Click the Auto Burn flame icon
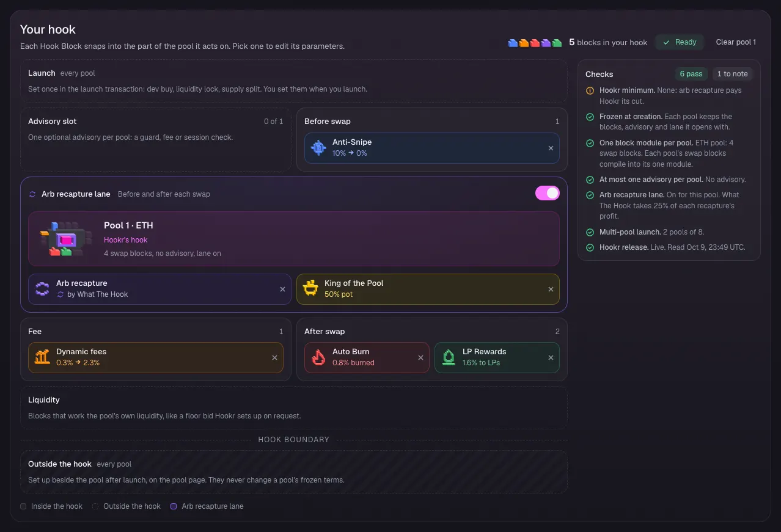This screenshot has width=781, height=532. tap(318, 357)
